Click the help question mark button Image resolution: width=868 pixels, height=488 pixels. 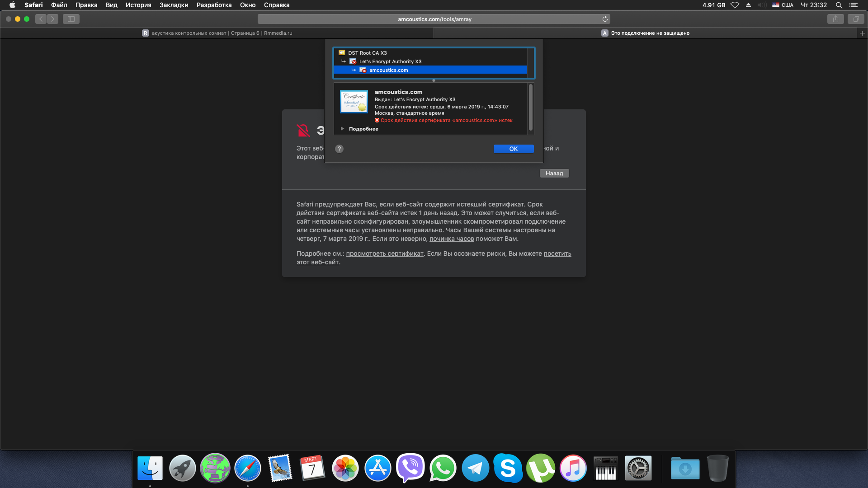[x=339, y=149]
